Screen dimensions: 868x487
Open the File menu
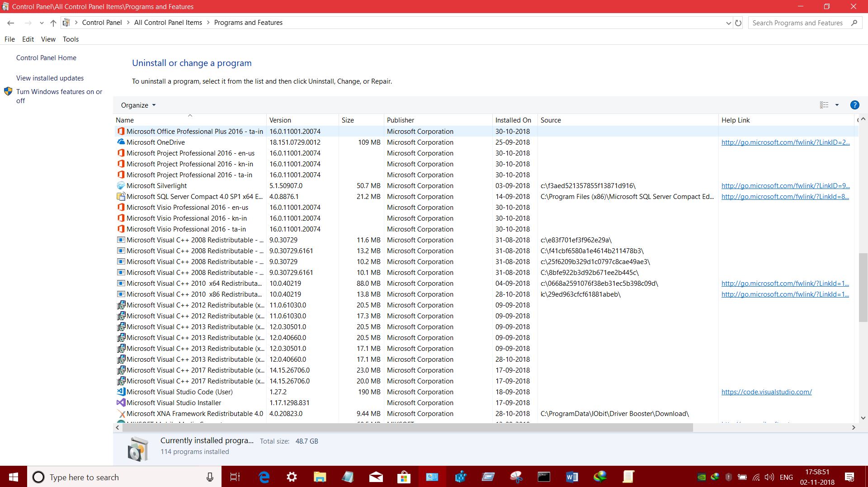[x=9, y=39]
